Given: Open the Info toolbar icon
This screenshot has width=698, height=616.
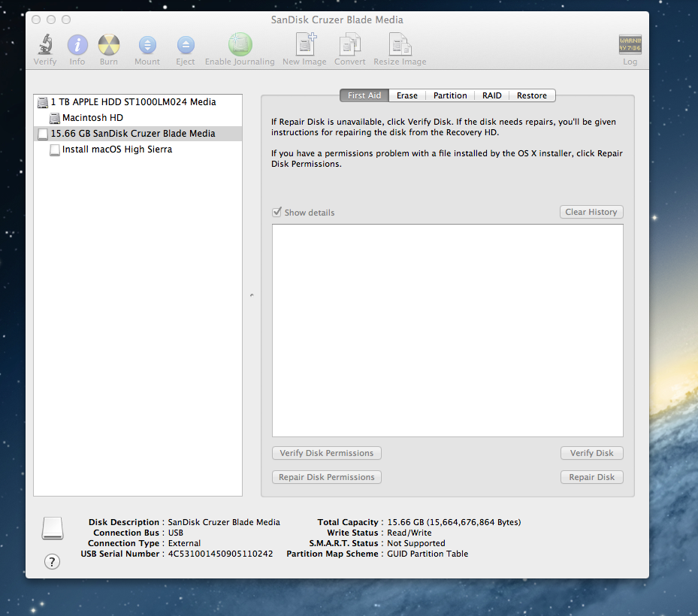Looking at the screenshot, I should tap(77, 45).
